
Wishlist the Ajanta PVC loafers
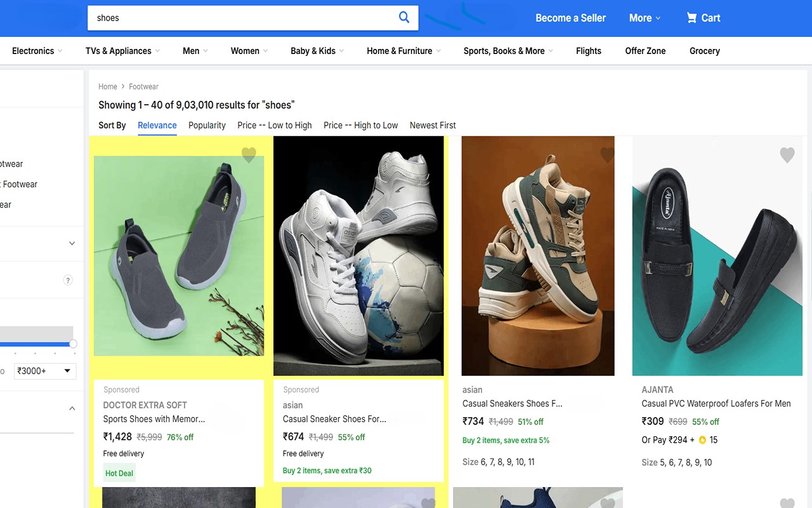tap(787, 154)
